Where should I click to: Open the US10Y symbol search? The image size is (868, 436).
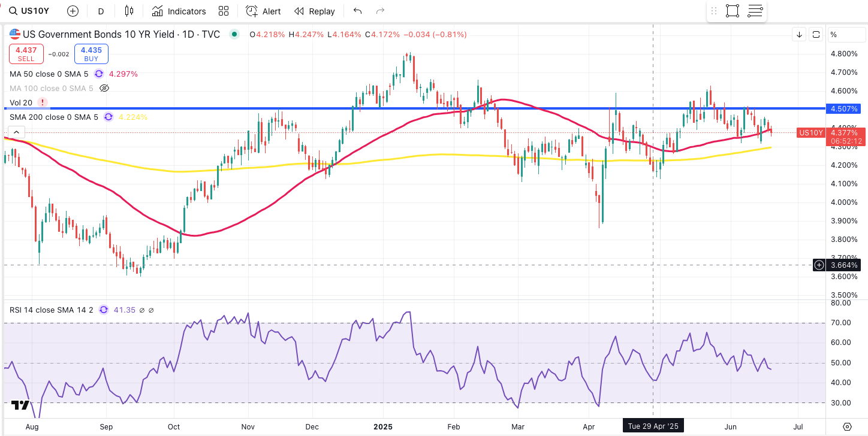coord(30,11)
